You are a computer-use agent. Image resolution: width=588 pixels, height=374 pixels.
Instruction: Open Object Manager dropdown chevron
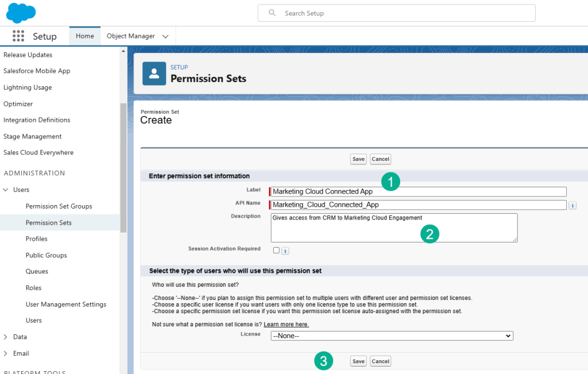coord(165,36)
